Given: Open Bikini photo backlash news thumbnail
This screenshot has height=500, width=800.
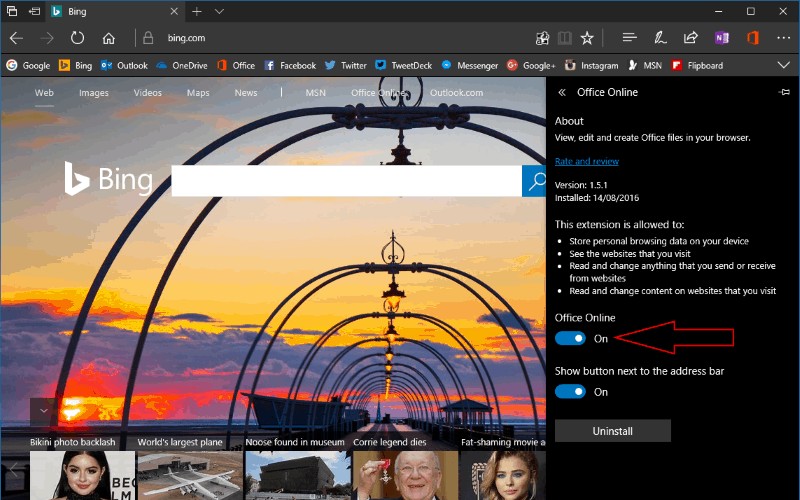Looking at the screenshot, I should pyautogui.click(x=83, y=476).
